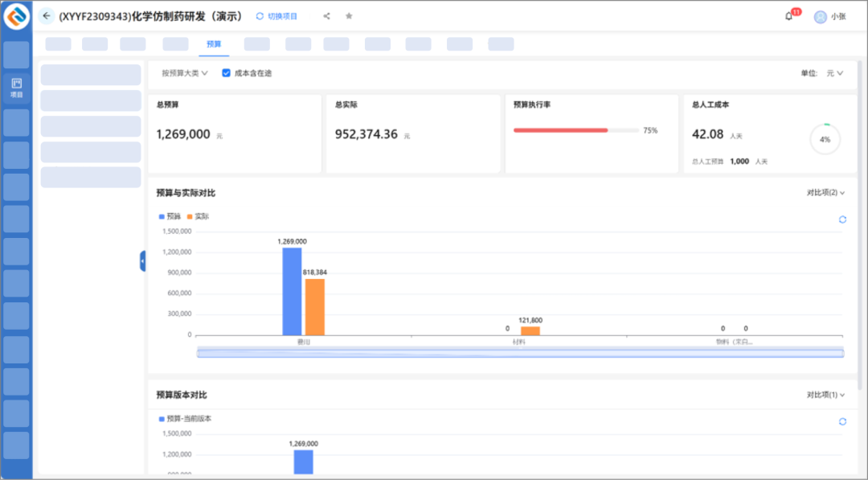This screenshot has height=480, width=868.
Task: Click total actual value 952,374.36
Action: [366, 134]
